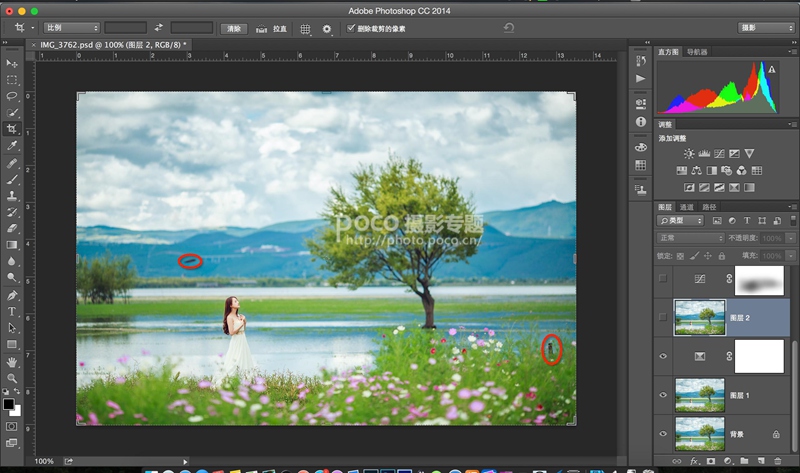The image size is (800, 473).
Task: Click the 图层 1 layer thumbnail
Action: point(699,395)
